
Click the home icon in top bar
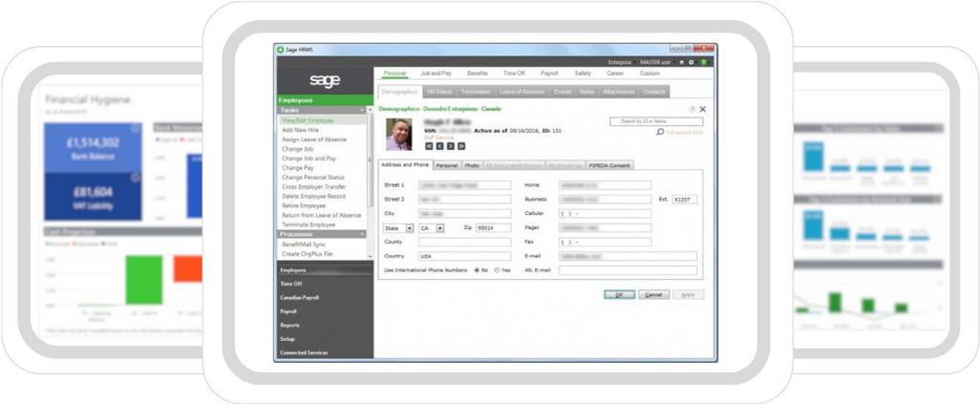[x=680, y=62]
